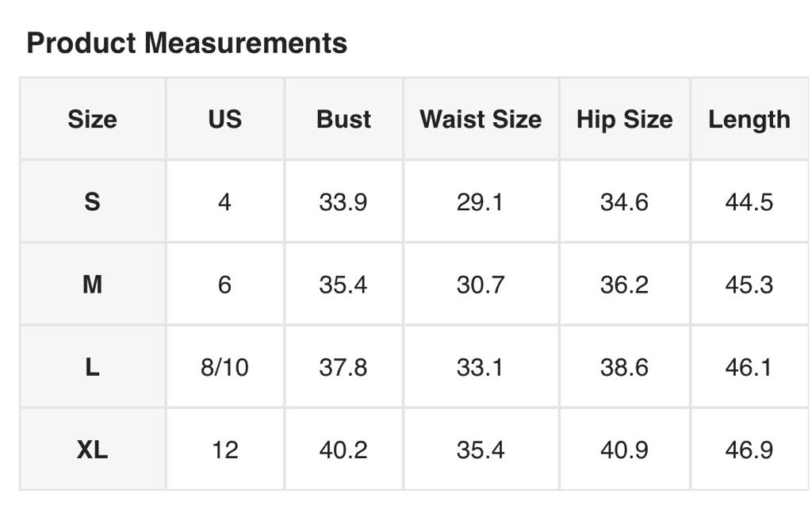The image size is (812, 509).
Task: Select the S size row label
Action: [x=92, y=202]
